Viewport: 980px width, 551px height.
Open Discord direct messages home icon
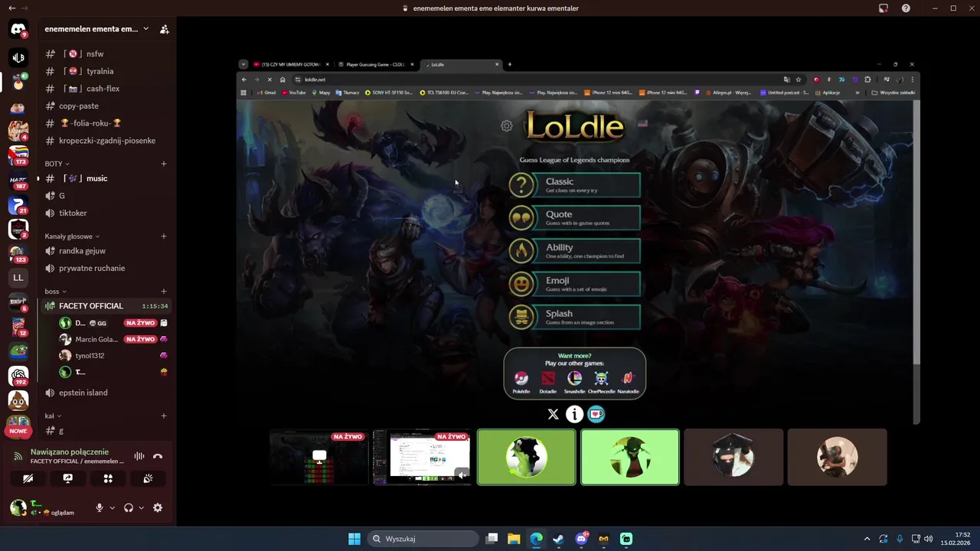(x=18, y=29)
